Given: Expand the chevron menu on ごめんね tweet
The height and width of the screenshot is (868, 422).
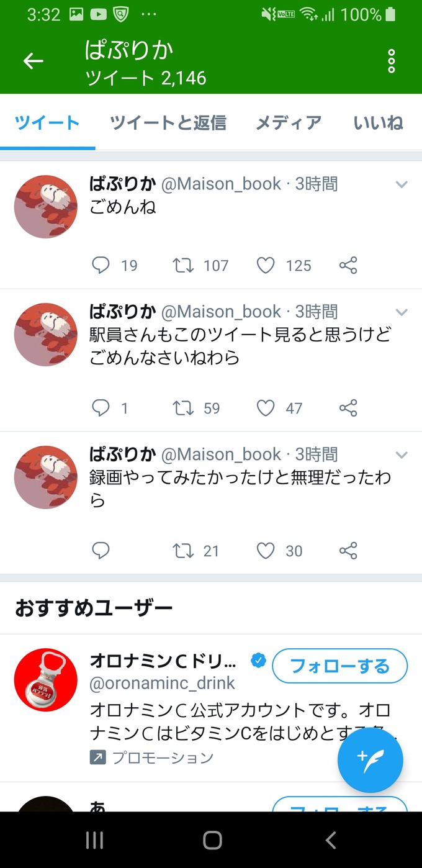Looking at the screenshot, I should tap(402, 184).
